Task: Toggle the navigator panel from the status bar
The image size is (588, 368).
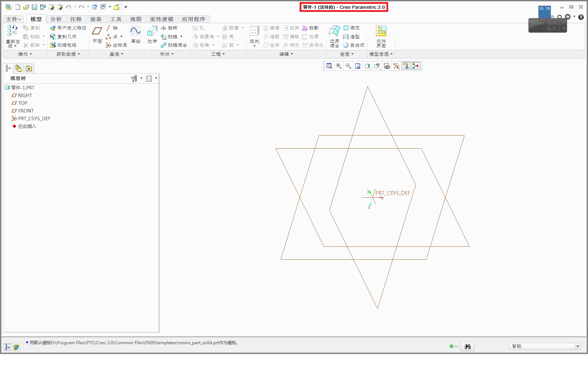Action: pyautogui.click(x=7, y=347)
